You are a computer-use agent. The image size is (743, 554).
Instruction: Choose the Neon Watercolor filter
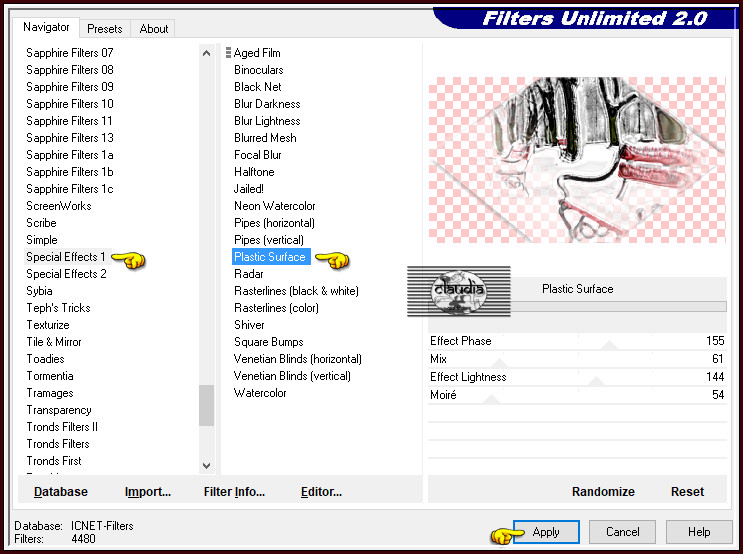[275, 206]
